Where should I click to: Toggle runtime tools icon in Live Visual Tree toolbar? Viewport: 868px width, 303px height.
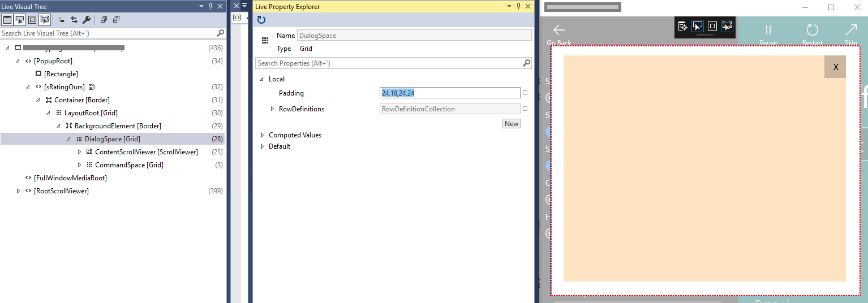(7, 20)
